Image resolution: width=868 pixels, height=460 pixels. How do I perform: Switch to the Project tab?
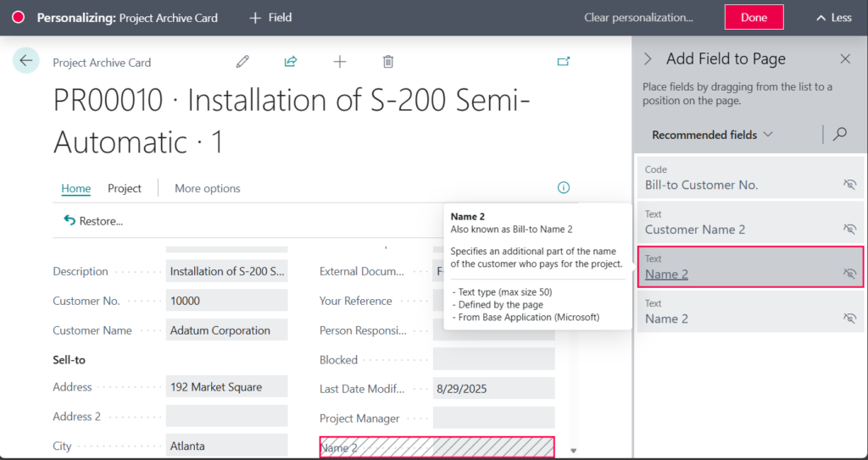coord(125,188)
